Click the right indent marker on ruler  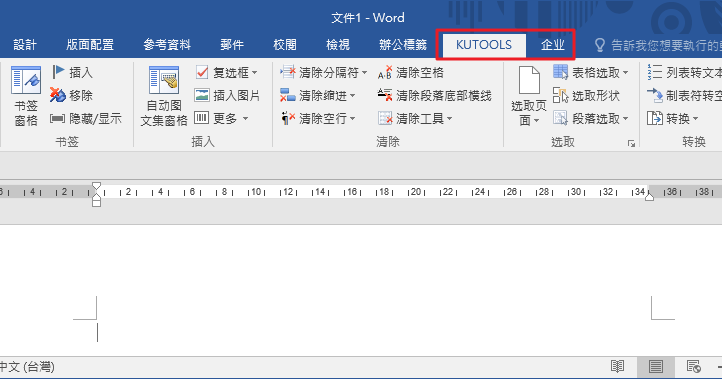click(x=649, y=197)
